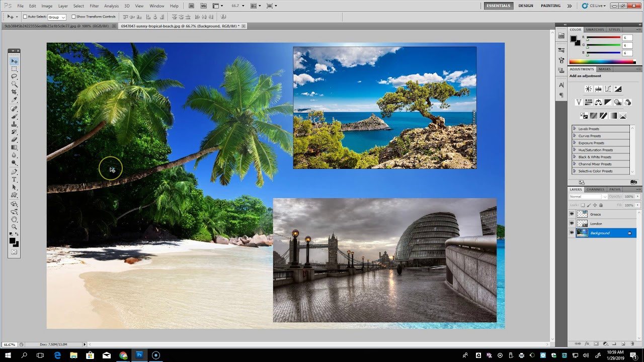Select the History Brush tool
The height and width of the screenshot is (362, 644).
[14, 132]
